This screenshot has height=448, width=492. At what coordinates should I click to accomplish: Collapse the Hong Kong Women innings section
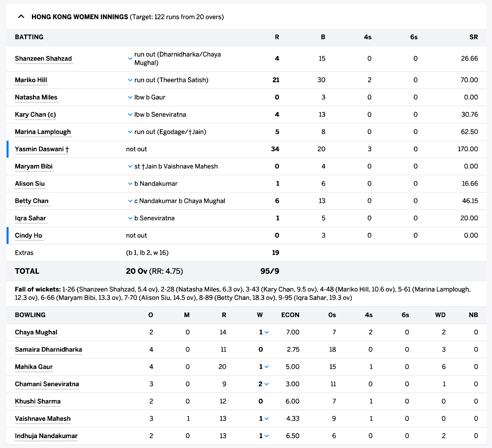tap(21, 16)
